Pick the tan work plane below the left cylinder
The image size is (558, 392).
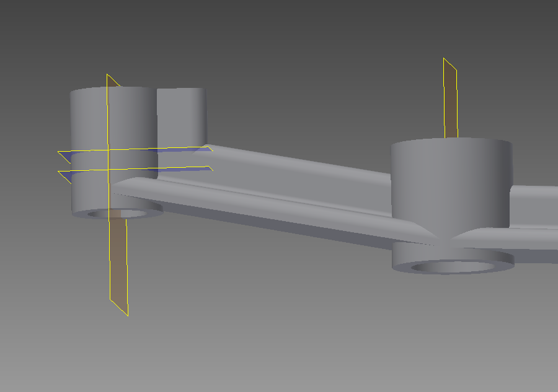pyautogui.click(x=118, y=266)
